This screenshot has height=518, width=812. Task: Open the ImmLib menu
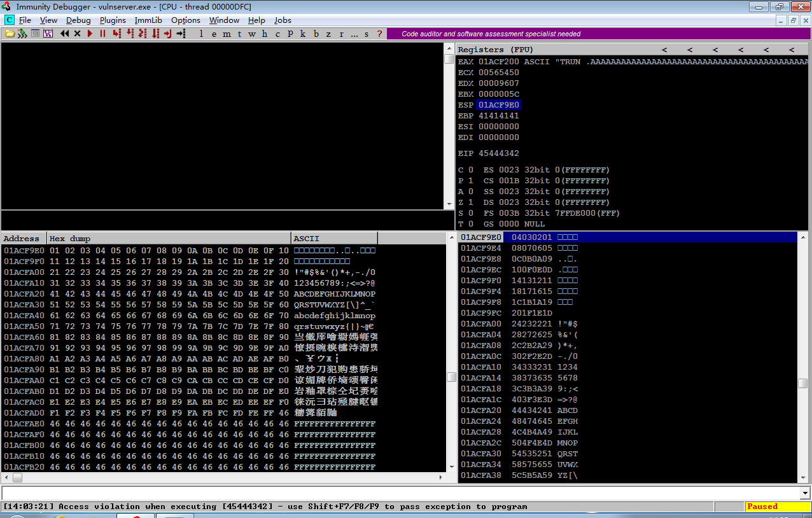click(x=148, y=20)
